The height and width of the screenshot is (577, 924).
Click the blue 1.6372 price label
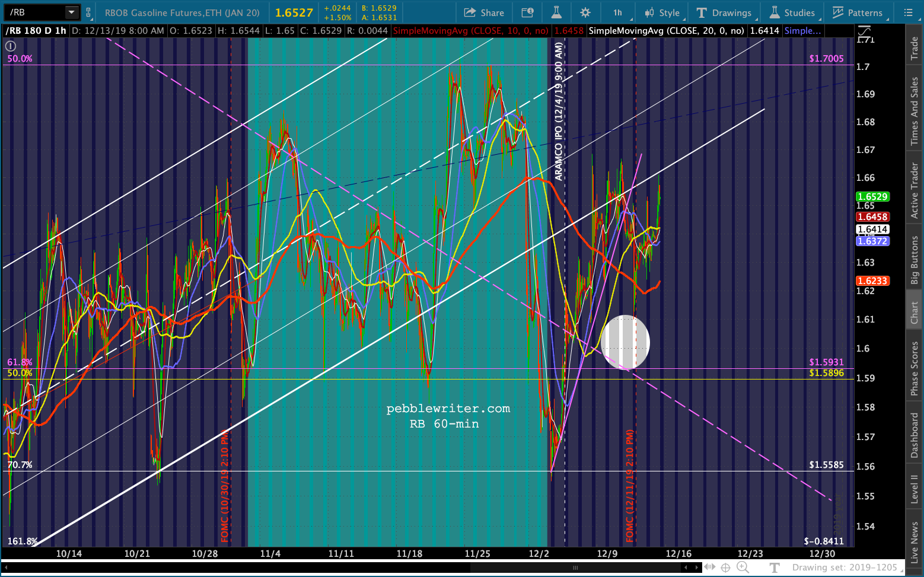[872, 241]
